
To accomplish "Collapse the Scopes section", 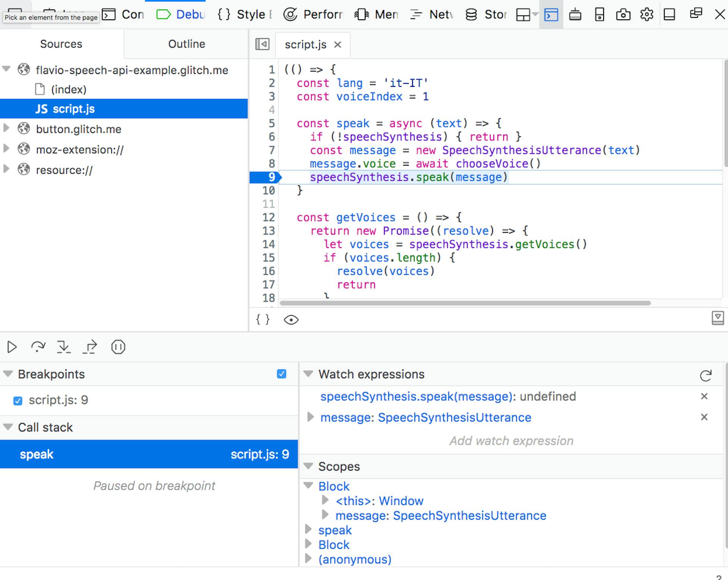I will tap(308, 467).
